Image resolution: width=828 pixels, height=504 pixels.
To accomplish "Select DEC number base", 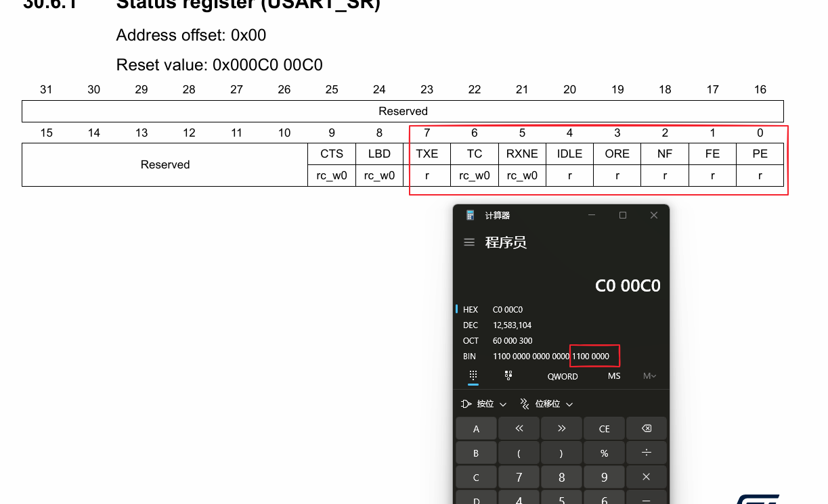I will pyautogui.click(x=471, y=325).
